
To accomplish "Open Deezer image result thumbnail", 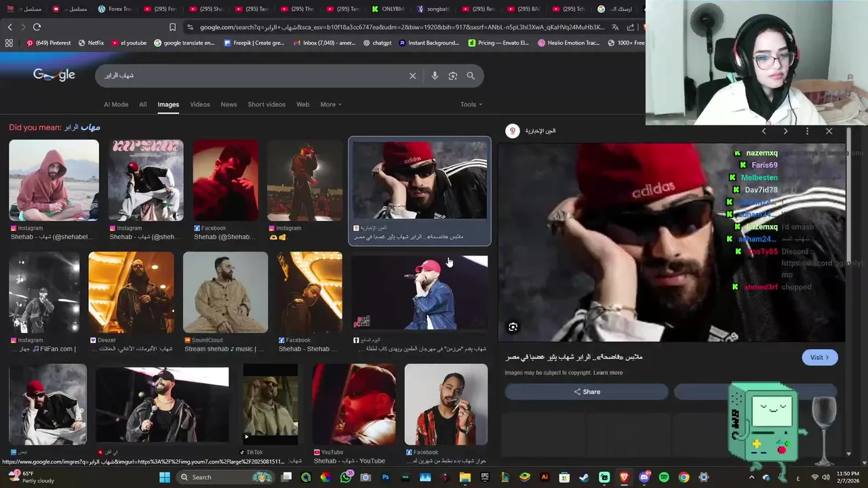I will click(x=131, y=292).
